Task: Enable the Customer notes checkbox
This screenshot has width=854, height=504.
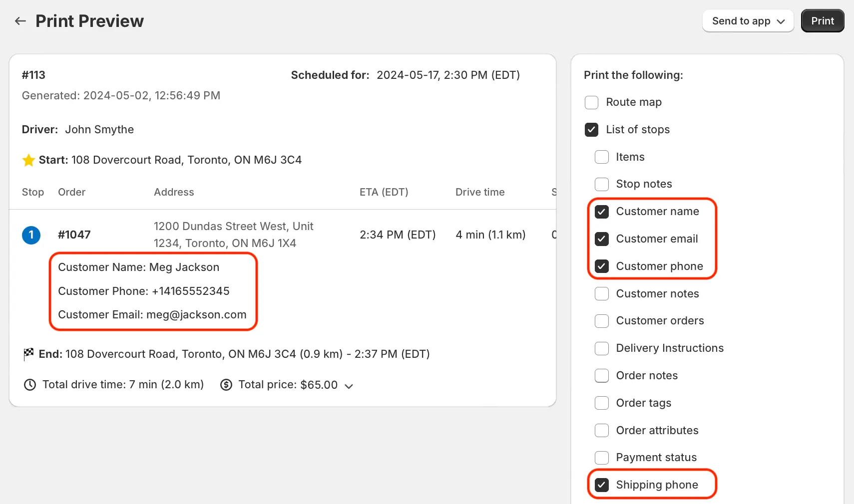Action: 602,294
